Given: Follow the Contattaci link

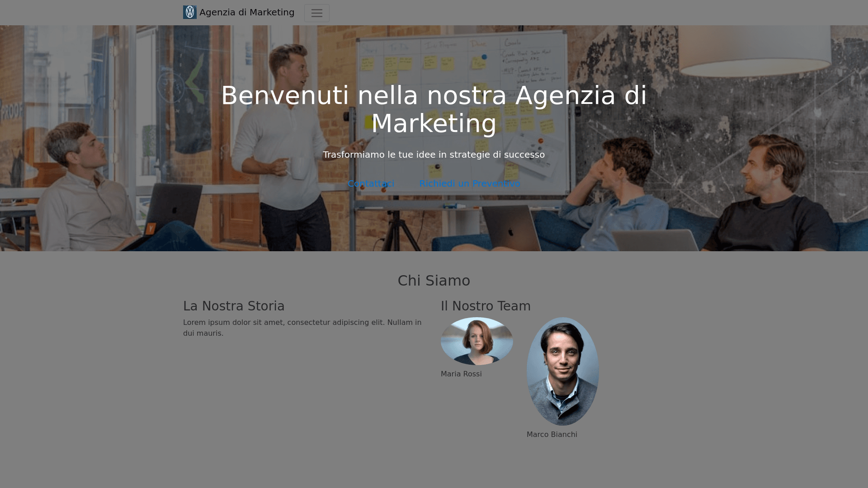Looking at the screenshot, I should (371, 183).
